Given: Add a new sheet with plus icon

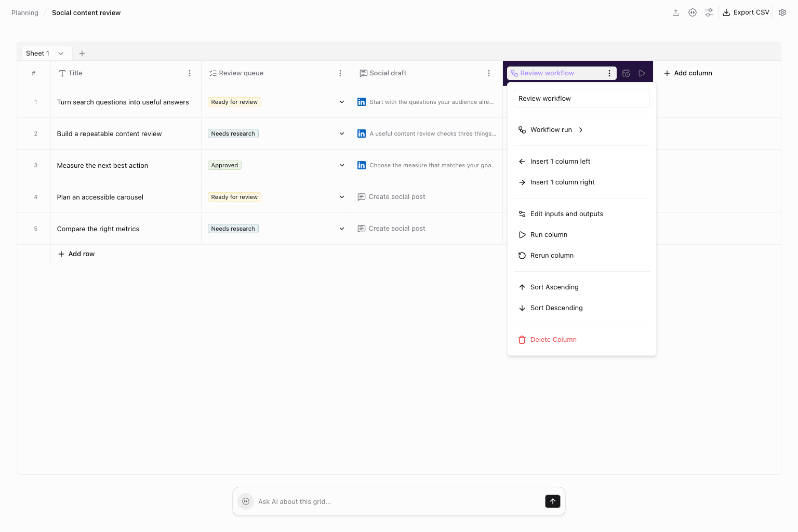Looking at the screenshot, I should pyautogui.click(x=82, y=54).
